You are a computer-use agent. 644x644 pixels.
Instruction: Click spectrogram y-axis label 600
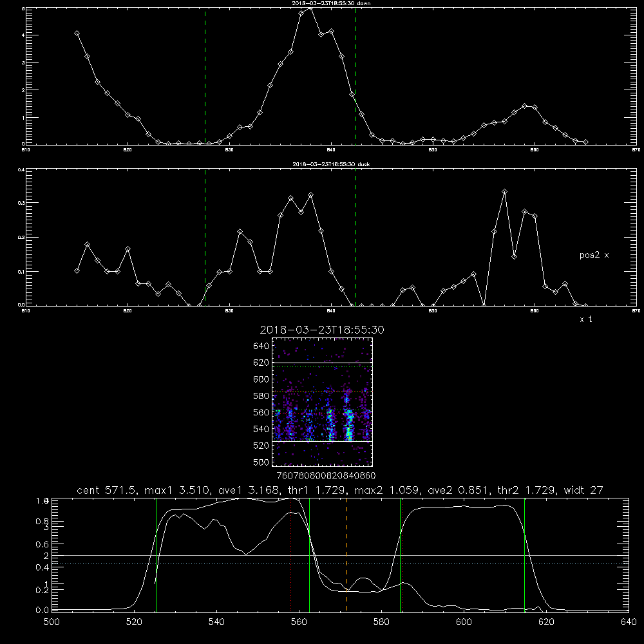tap(261, 379)
